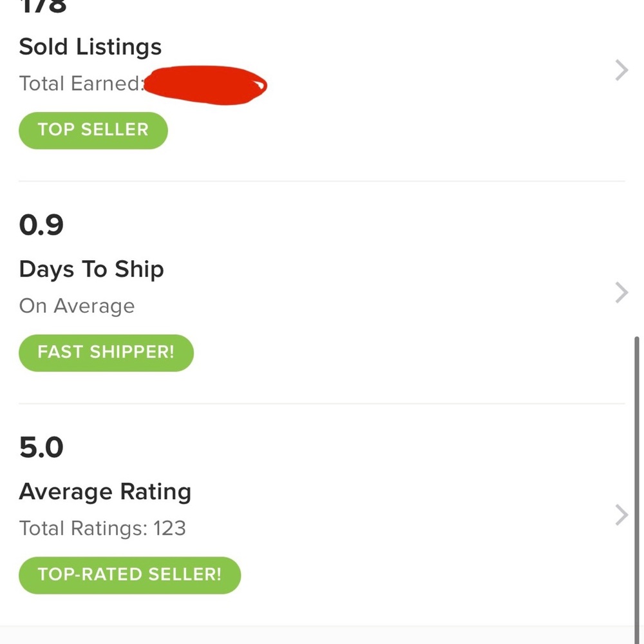This screenshot has width=644, height=644.
Task: Click divider line below TOP SELLER badge
Action: (x=322, y=182)
